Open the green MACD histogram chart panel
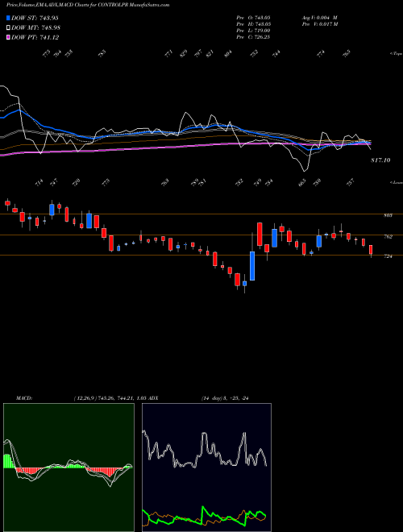The height and width of the screenshot is (532, 403). pyautogui.click(x=69, y=468)
